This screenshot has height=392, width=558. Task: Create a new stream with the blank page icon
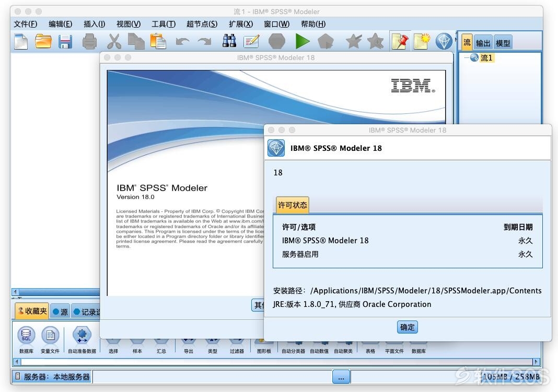21,42
